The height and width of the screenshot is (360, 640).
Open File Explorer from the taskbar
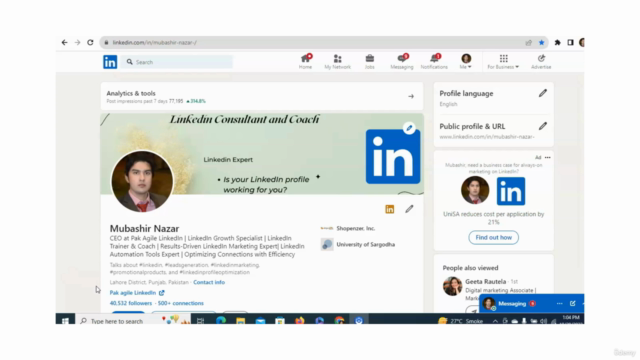pos(240,321)
